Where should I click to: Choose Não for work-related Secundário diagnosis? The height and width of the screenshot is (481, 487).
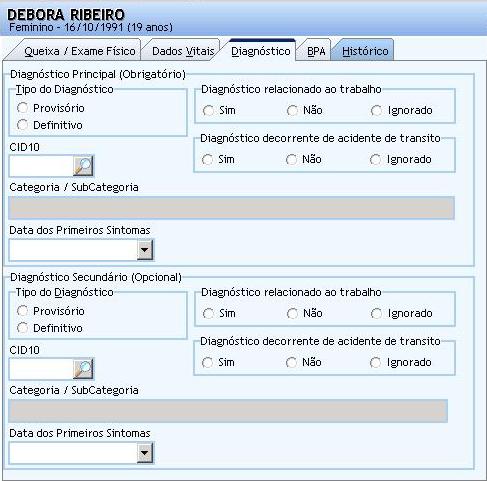[292, 313]
